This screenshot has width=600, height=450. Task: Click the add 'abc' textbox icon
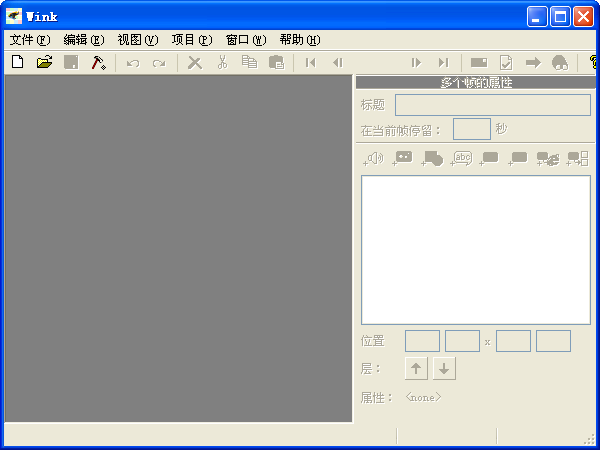(x=461, y=158)
